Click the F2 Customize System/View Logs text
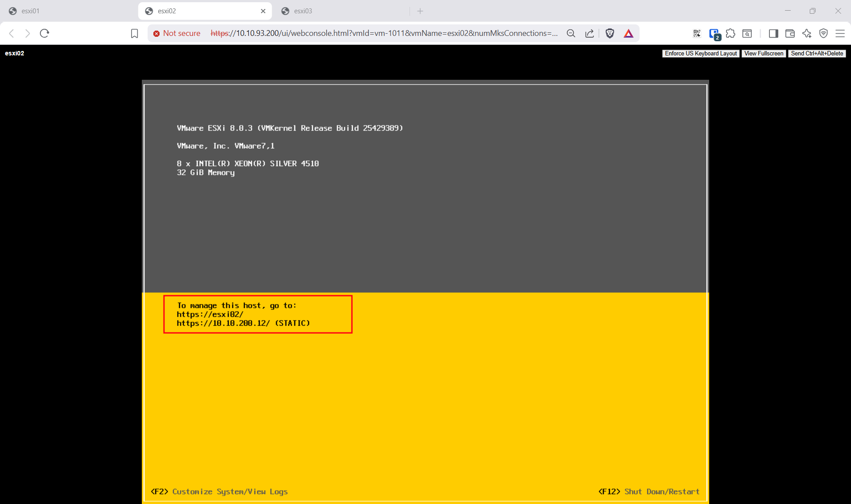This screenshot has width=851, height=504. (219, 492)
